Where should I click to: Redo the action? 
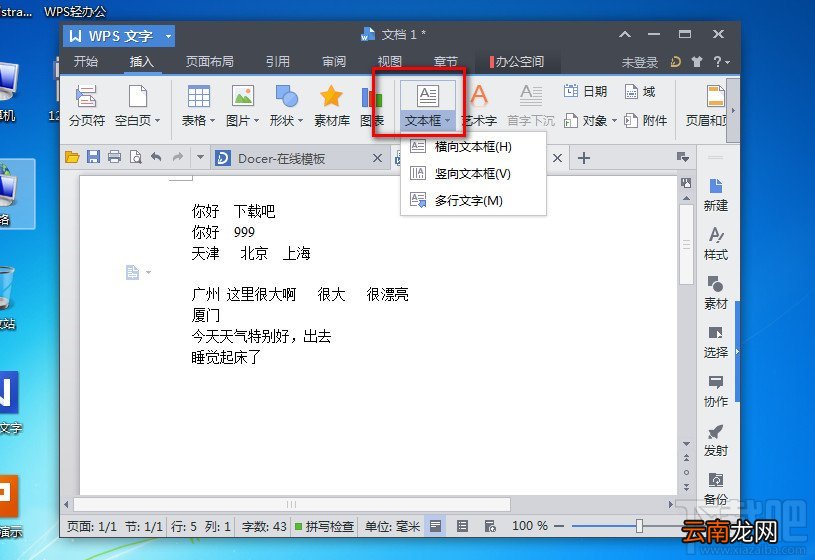pos(178,157)
